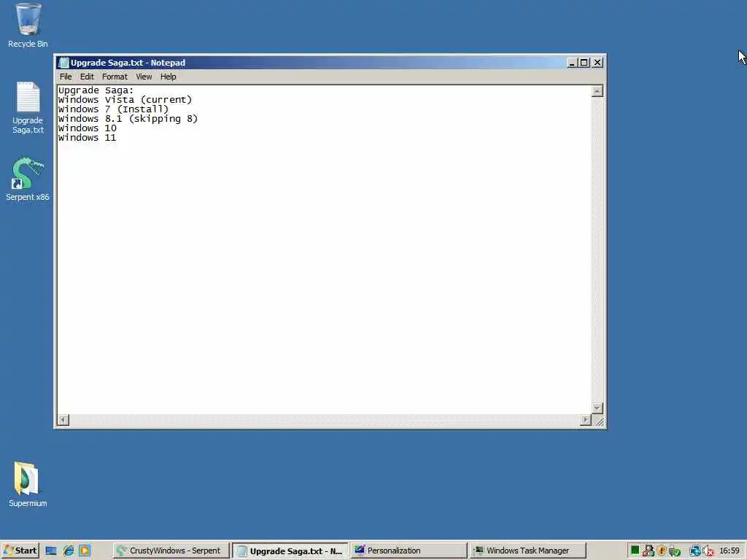Click the line 'Windows 11'

click(88, 138)
